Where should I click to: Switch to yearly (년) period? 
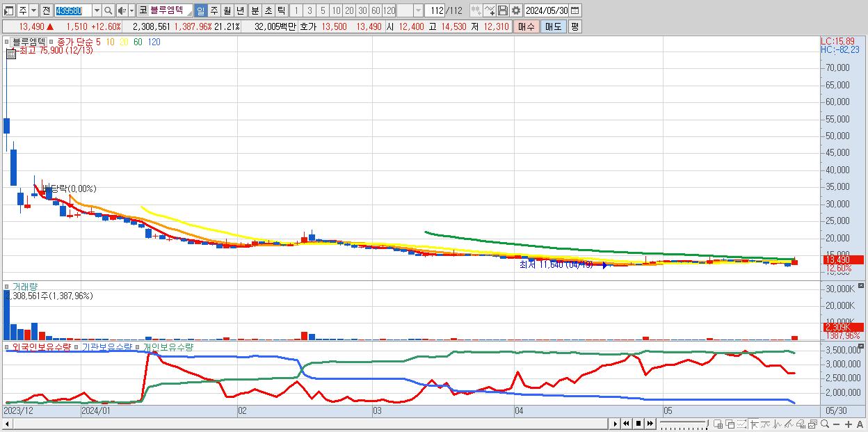pos(240,10)
